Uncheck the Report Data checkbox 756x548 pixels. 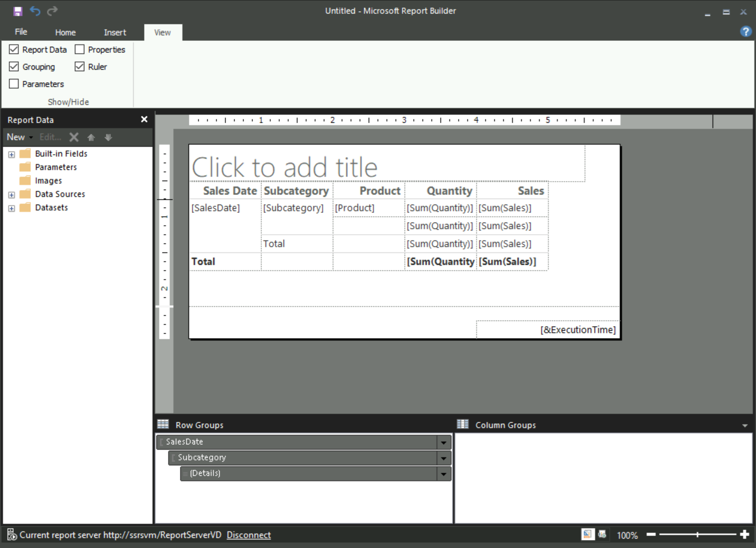tap(13, 49)
